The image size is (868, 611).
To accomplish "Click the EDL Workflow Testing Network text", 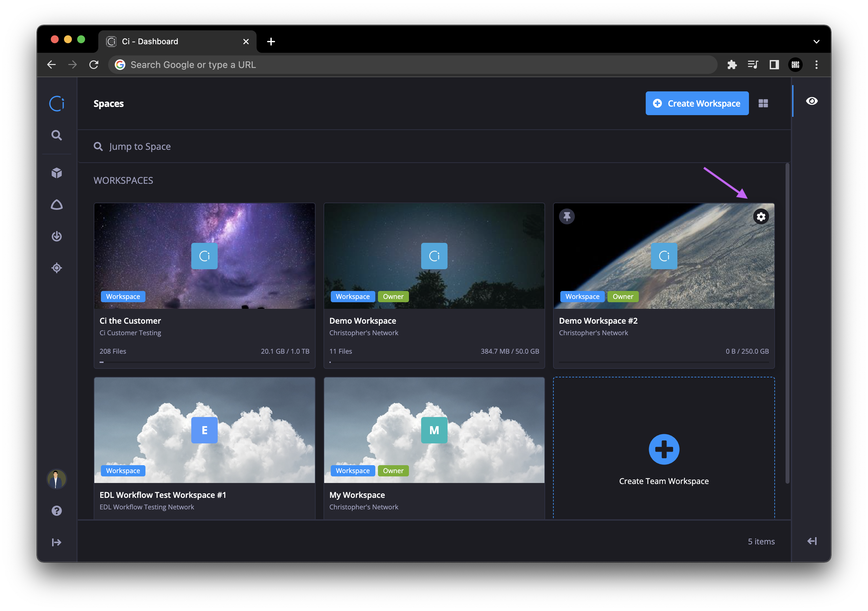I will tap(147, 507).
